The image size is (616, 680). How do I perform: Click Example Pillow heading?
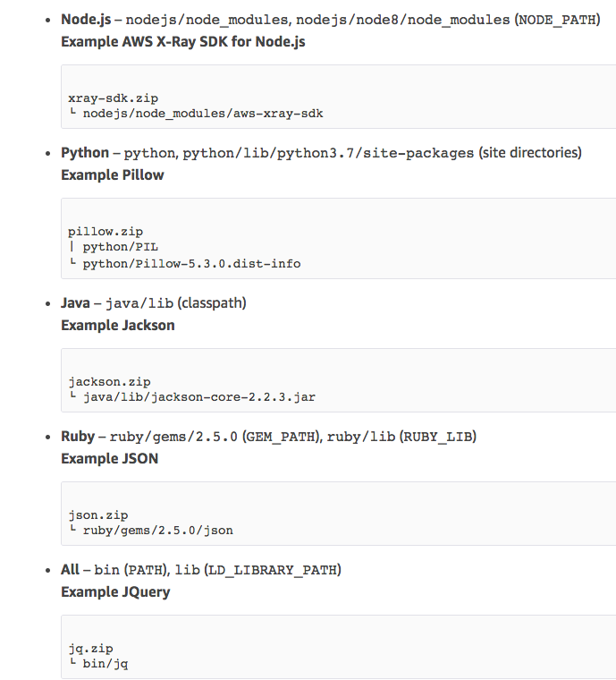point(113,175)
